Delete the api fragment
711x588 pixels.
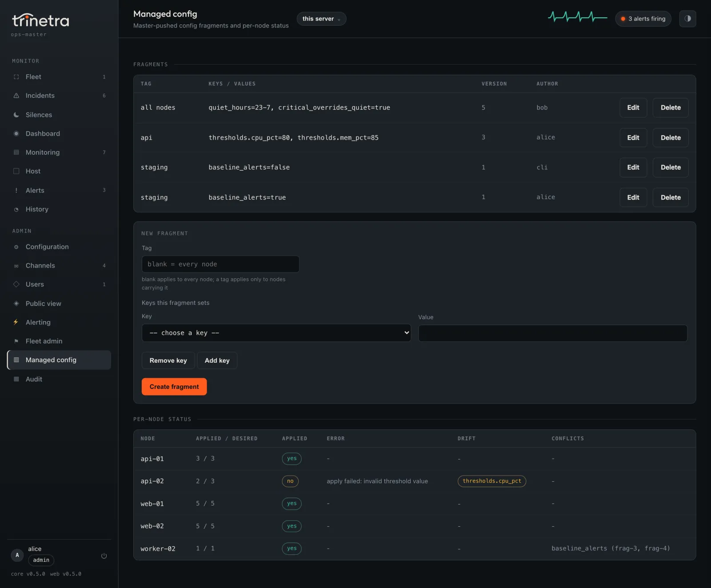(671, 138)
